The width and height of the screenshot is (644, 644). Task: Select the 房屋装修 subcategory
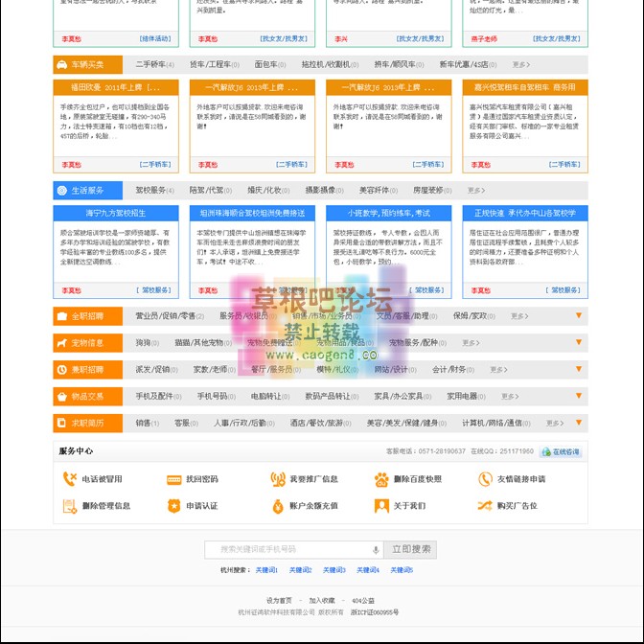click(x=432, y=190)
